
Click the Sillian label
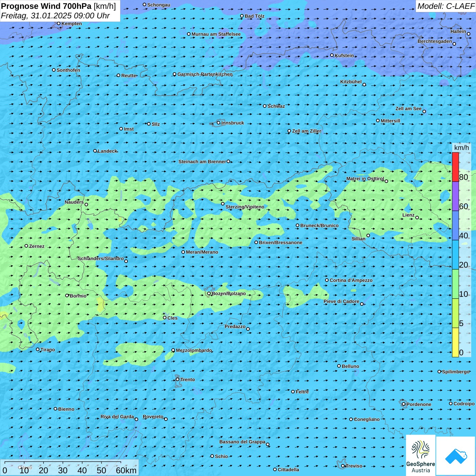[x=358, y=239]
